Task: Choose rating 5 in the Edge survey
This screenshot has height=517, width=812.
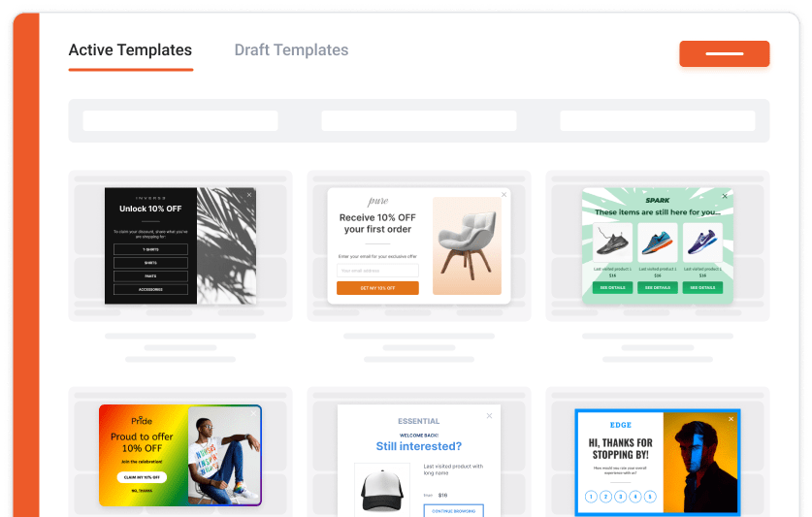Action: point(650,497)
